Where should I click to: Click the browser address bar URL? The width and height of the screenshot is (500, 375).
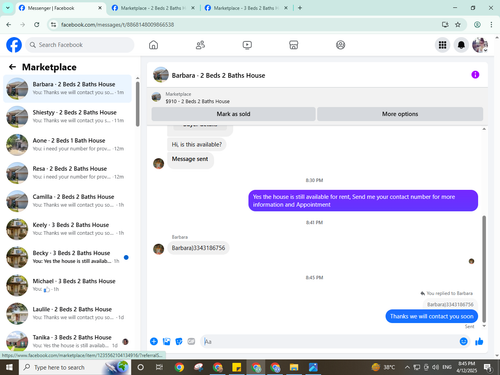click(x=117, y=25)
